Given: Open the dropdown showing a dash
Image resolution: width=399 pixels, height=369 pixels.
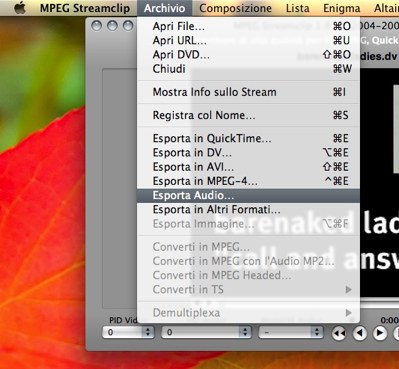Looking at the screenshot, I should tap(291, 332).
